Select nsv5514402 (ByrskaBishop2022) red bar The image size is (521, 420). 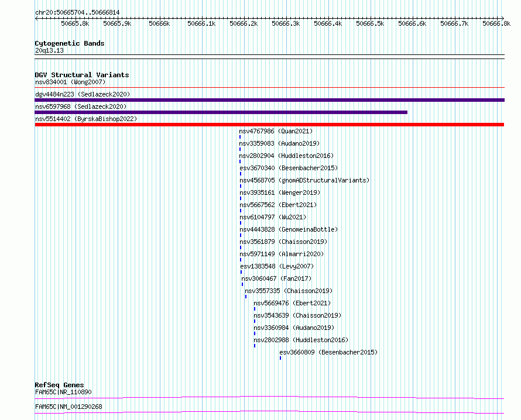tap(269, 125)
